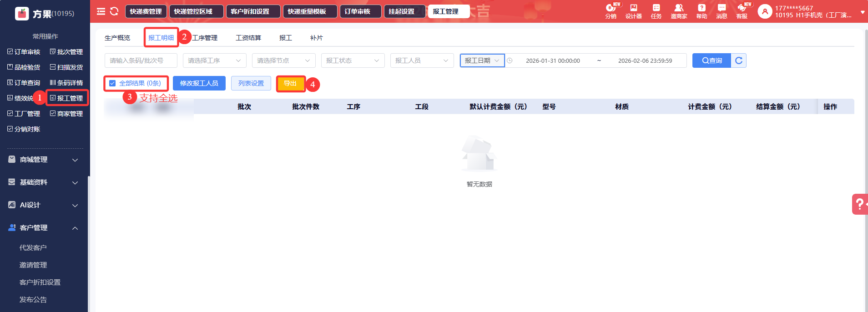Open 代发客户 in sidebar

(33, 248)
